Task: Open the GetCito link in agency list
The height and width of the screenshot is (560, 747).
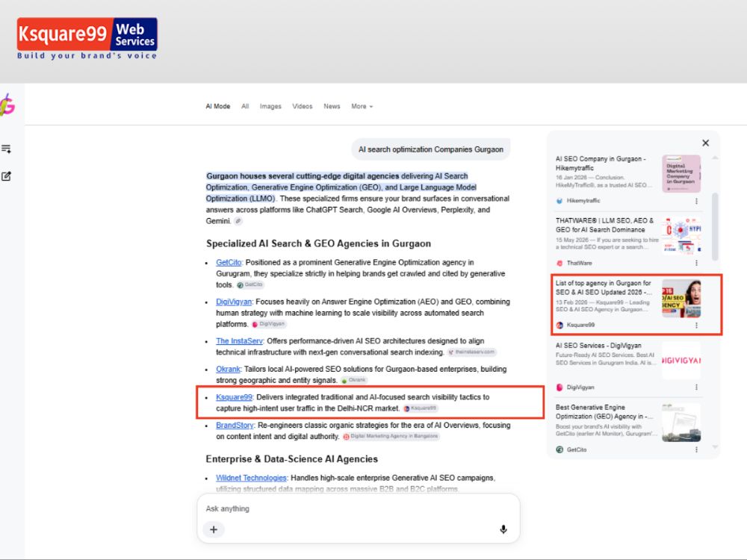Action: tap(229, 262)
